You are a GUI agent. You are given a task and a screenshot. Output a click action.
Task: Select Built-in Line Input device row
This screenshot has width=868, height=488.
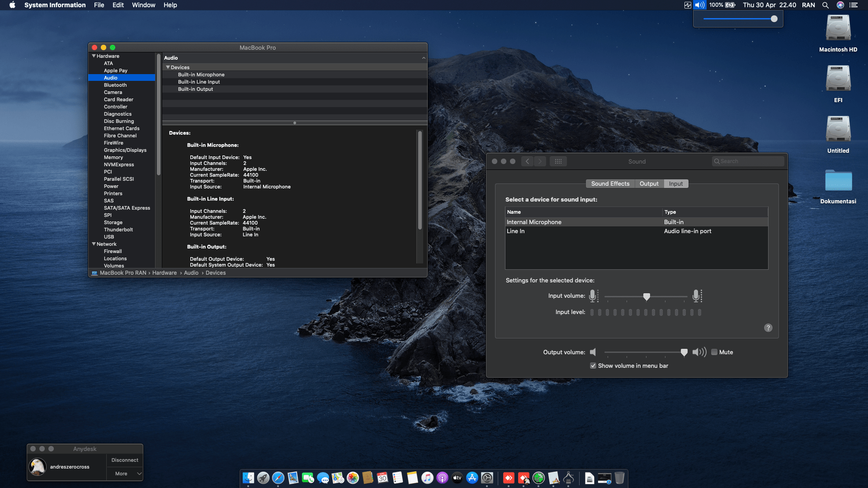[295, 82]
